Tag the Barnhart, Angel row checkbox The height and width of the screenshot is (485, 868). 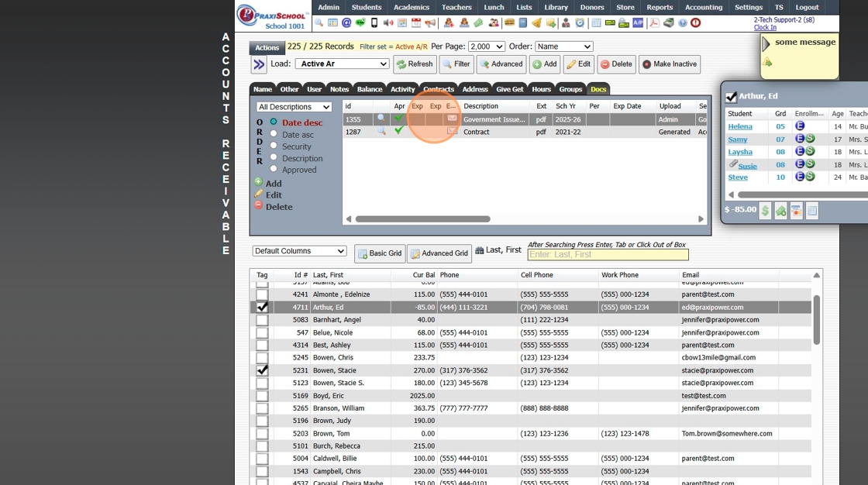[x=263, y=320]
